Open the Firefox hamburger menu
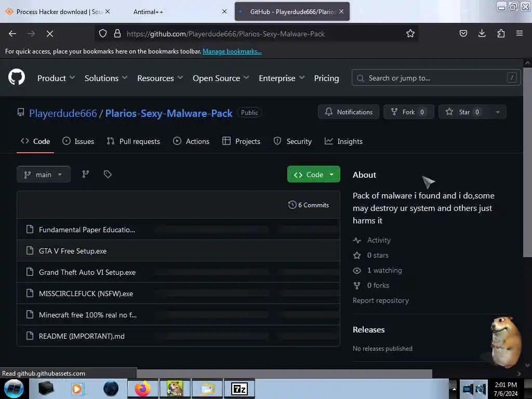 point(520,33)
